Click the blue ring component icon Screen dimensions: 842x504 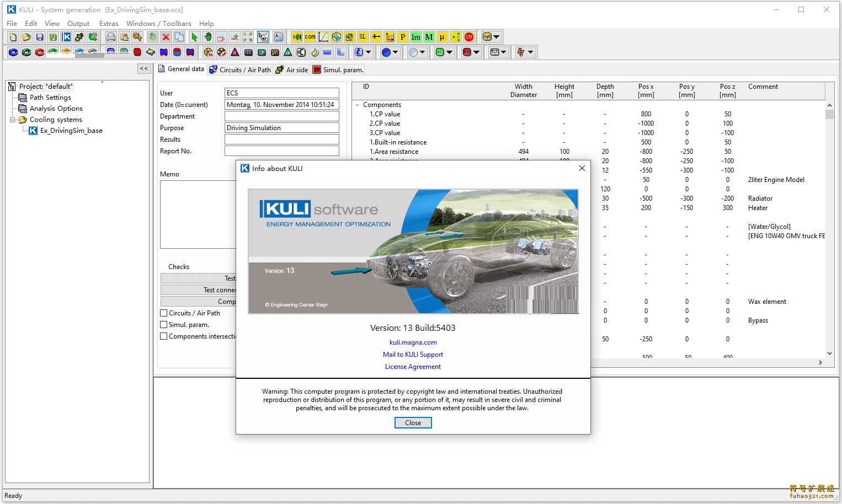[13, 52]
